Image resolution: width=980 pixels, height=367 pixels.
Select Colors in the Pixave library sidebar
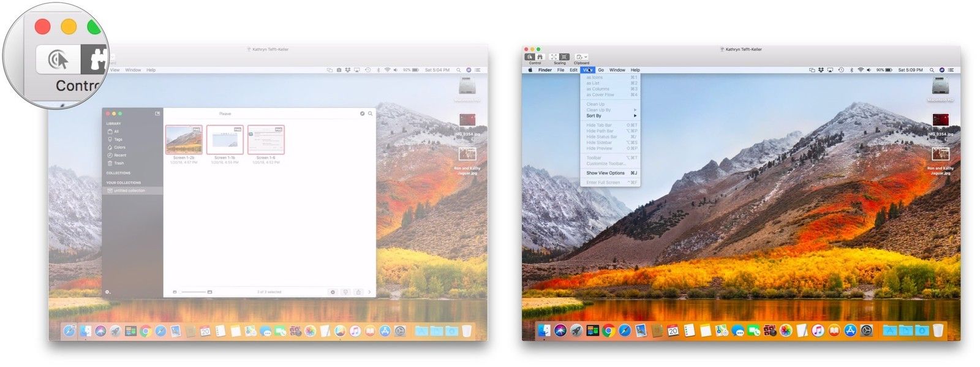pyautogui.click(x=119, y=148)
